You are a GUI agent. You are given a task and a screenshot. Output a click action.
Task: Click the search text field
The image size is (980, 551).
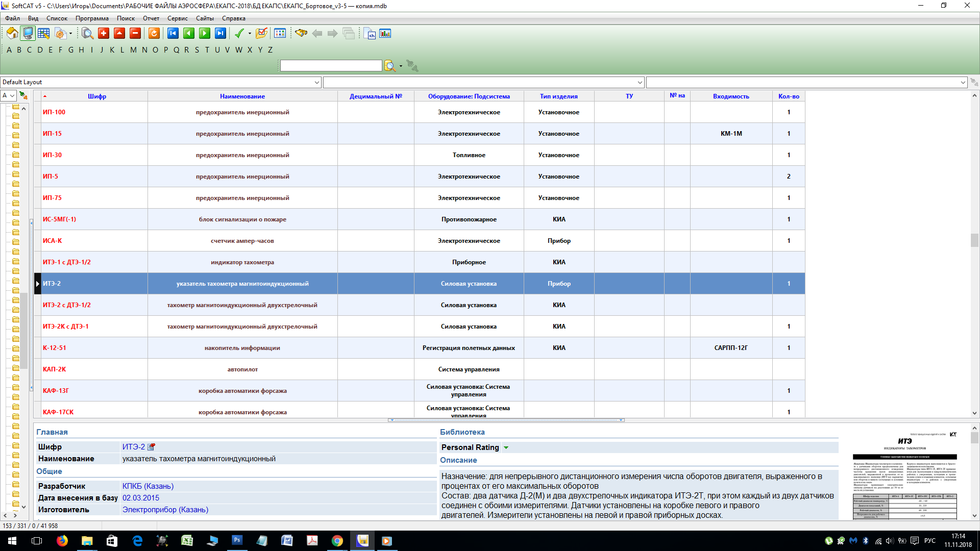pyautogui.click(x=331, y=66)
